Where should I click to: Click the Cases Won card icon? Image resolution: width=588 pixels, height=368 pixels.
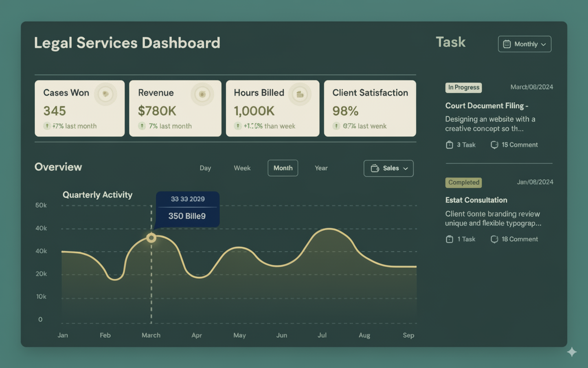(106, 94)
